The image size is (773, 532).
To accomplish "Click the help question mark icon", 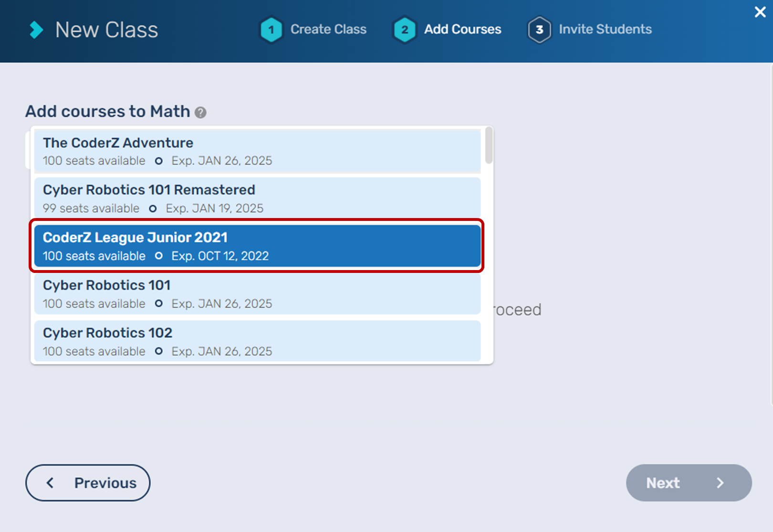I will [x=201, y=113].
